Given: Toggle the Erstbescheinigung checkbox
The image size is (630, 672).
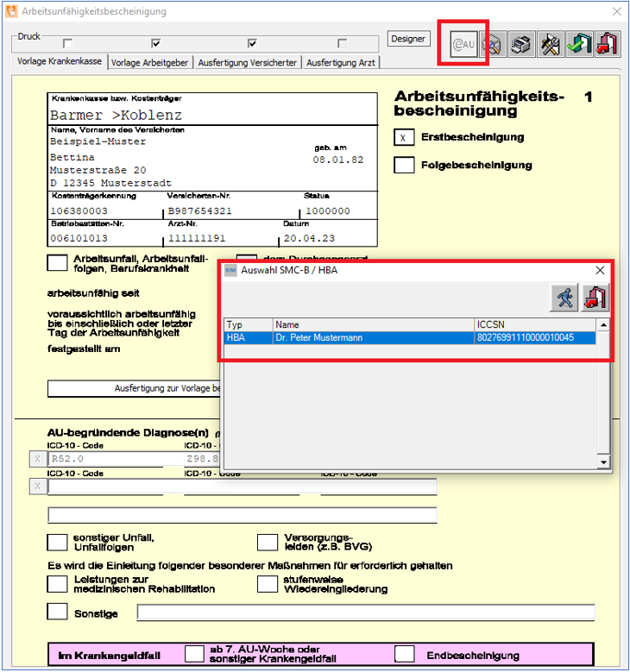Looking at the screenshot, I should [404, 137].
